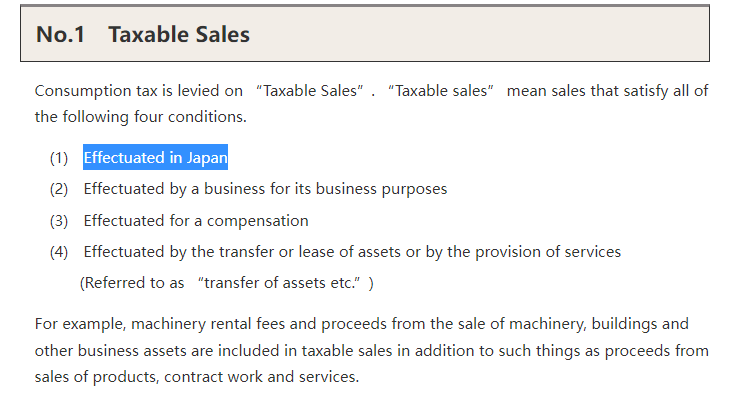Click the quoted "Taxable Sales" in the intro sentence
Image resolution: width=736 pixels, height=403 pixels.
[x=310, y=91]
